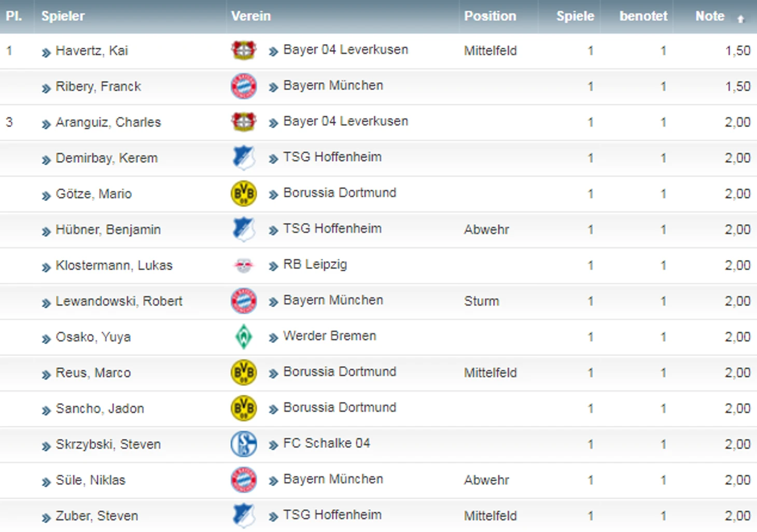Click the Bayern crest beside Süle, Niklas
This screenshot has height=532, width=757.
[x=244, y=480]
